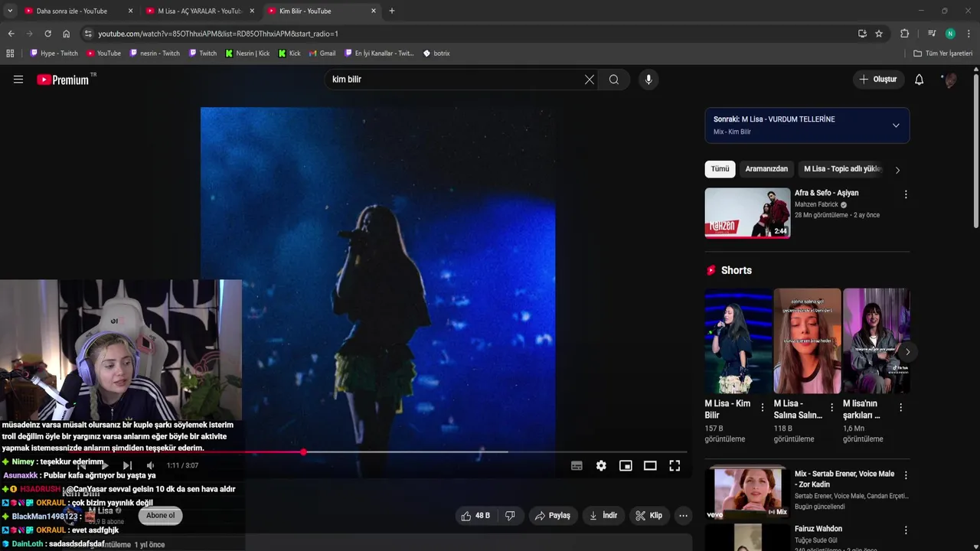This screenshot has width=980, height=551.
Task: Expand the Mix - Kim Bilir playlist panel
Action: point(896,126)
